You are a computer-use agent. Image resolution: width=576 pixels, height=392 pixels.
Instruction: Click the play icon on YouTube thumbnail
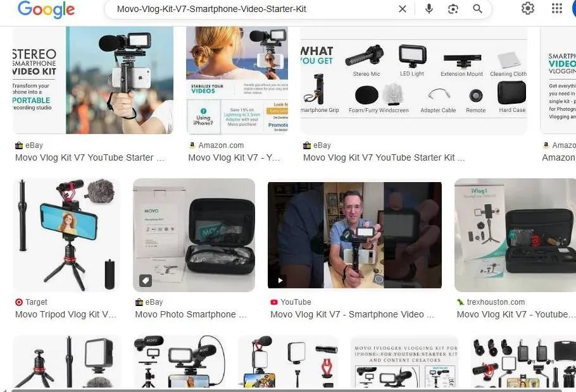[280, 281]
